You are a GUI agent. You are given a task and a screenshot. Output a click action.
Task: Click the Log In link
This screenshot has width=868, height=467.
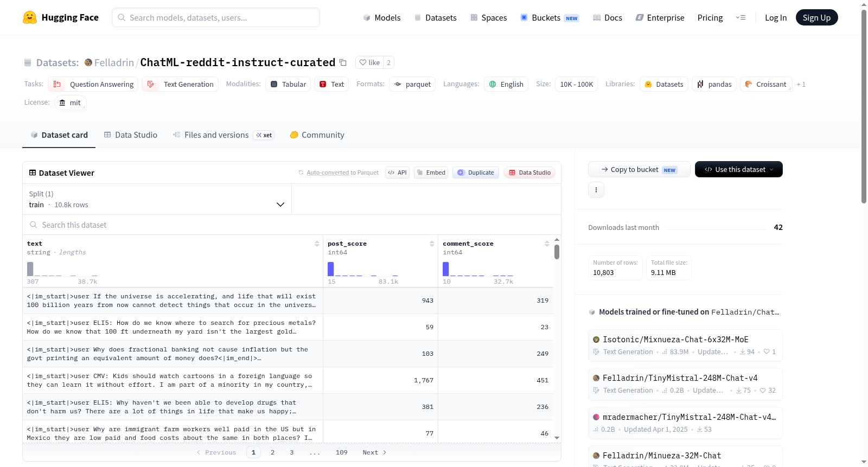click(776, 17)
